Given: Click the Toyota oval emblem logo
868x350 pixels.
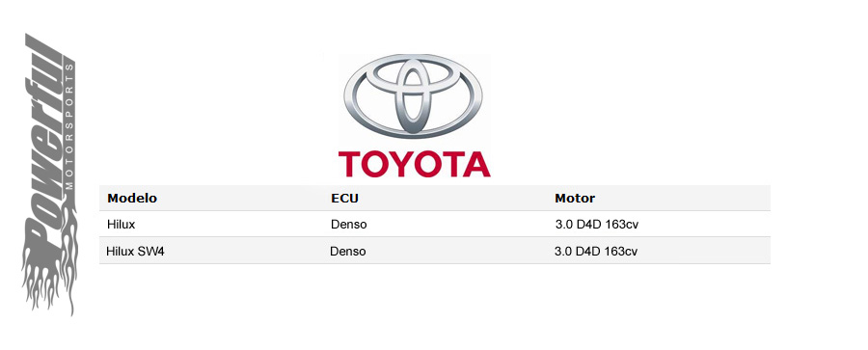Looking at the screenshot, I should click(413, 96).
